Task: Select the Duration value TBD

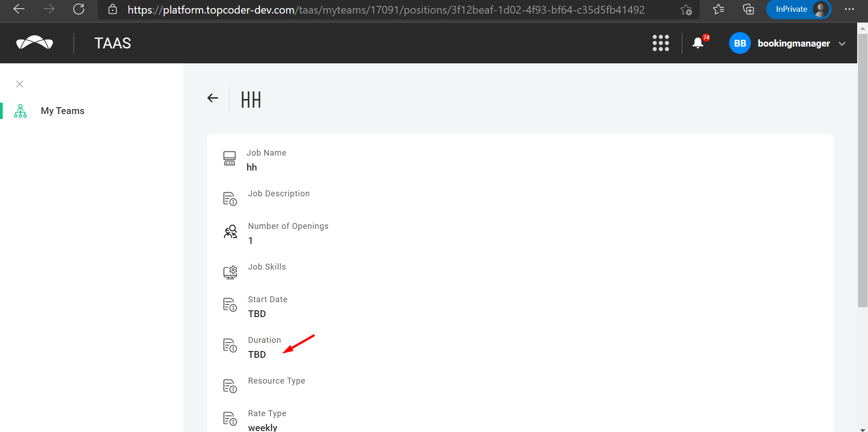Action: pos(257,355)
